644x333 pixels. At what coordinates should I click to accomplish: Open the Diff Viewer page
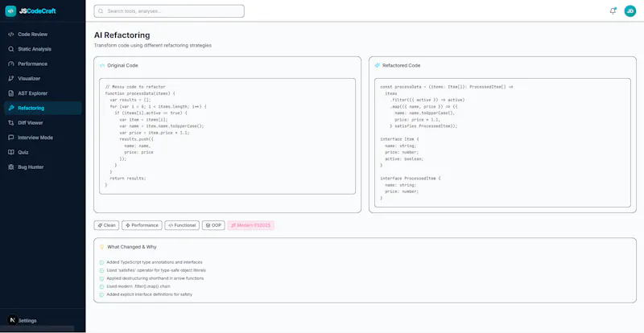pyautogui.click(x=43, y=123)
